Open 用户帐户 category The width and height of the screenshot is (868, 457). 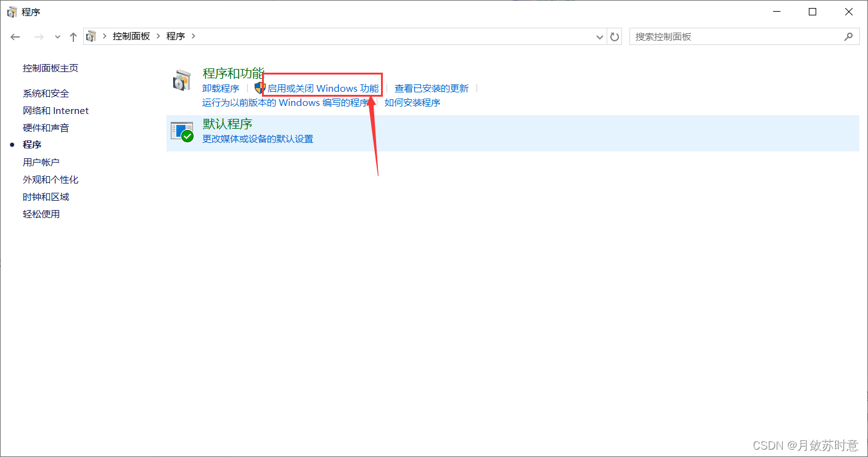click(x=41, y=162)
